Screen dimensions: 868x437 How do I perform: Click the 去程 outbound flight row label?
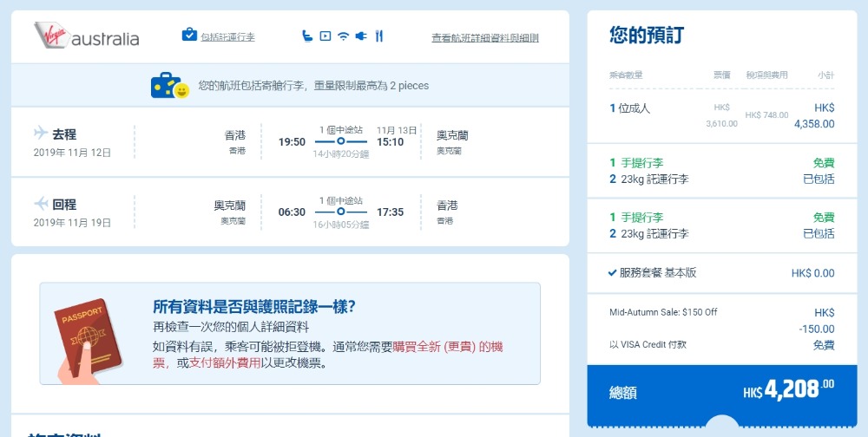pyautogui.click(x=64, y=134)
